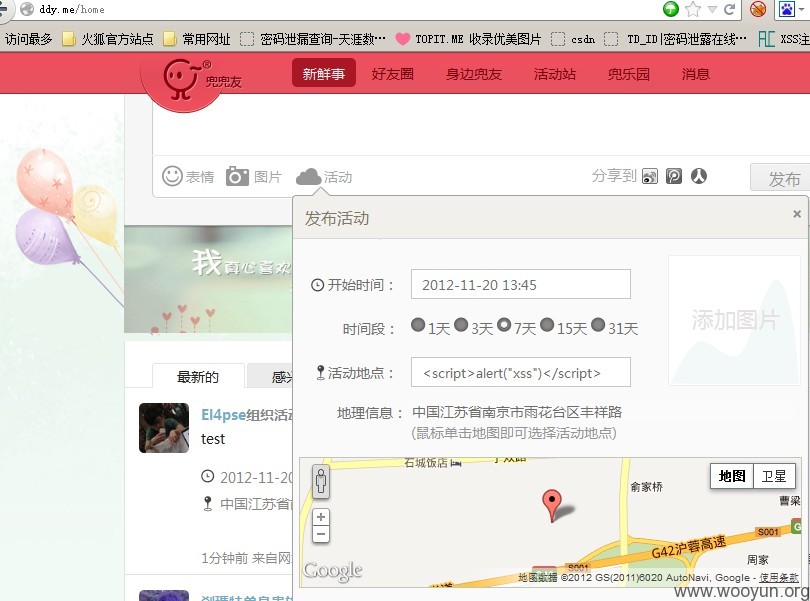Go to the 新鲜事 tab
810x601 pixels.
pyautogui.click(x=323, y=74)
